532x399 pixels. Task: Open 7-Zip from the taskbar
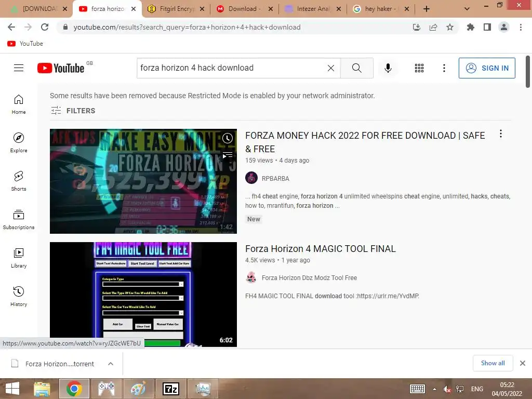coord(170,389)
